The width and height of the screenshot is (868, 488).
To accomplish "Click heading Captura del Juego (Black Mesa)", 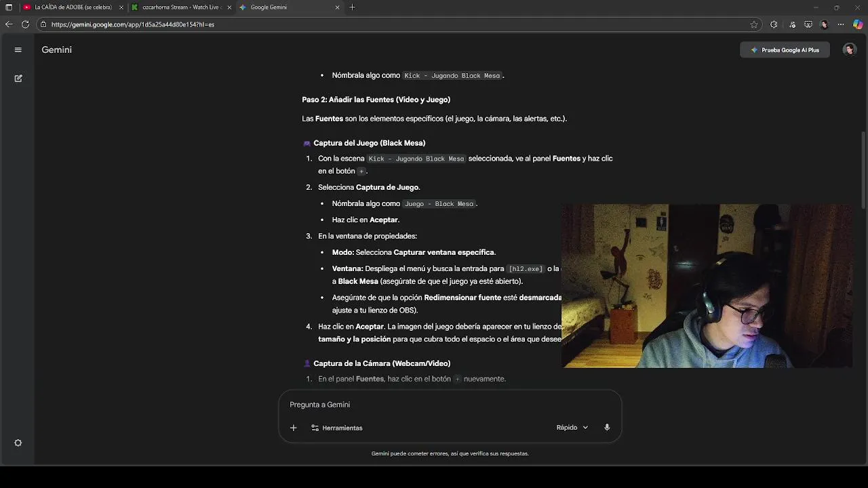I will pyautogui.click(x=369, y=143).
